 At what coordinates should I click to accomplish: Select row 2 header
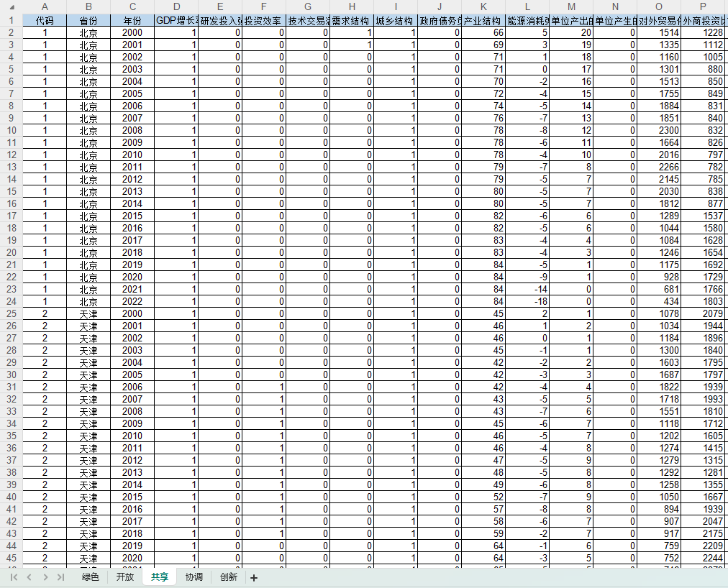(11, 33)
